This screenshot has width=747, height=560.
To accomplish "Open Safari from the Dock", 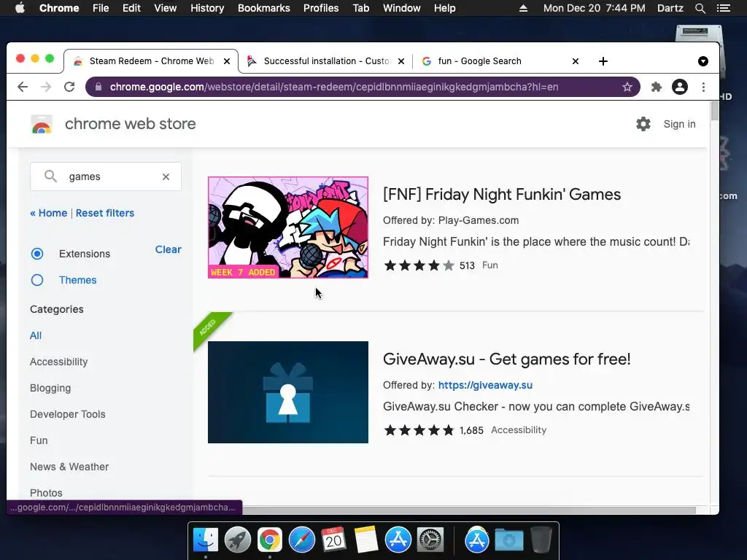I will (301, 540).
